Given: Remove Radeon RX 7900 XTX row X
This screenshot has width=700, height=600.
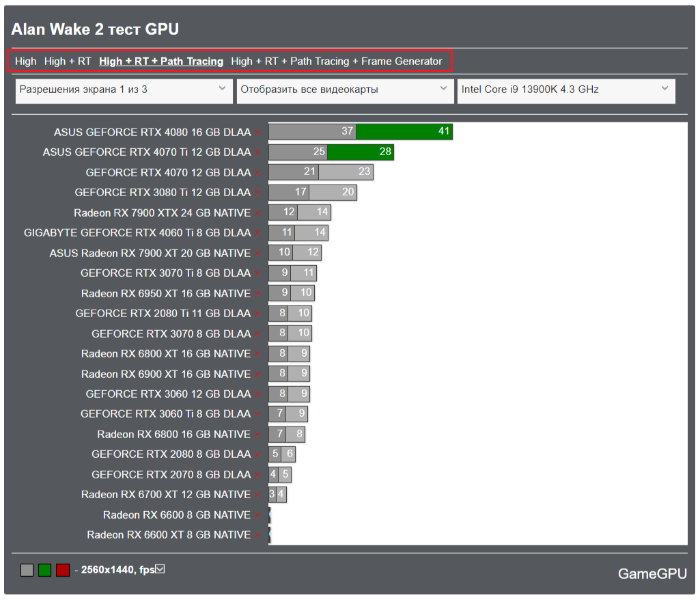Looking at the screenshot, I should click(257, 213).
